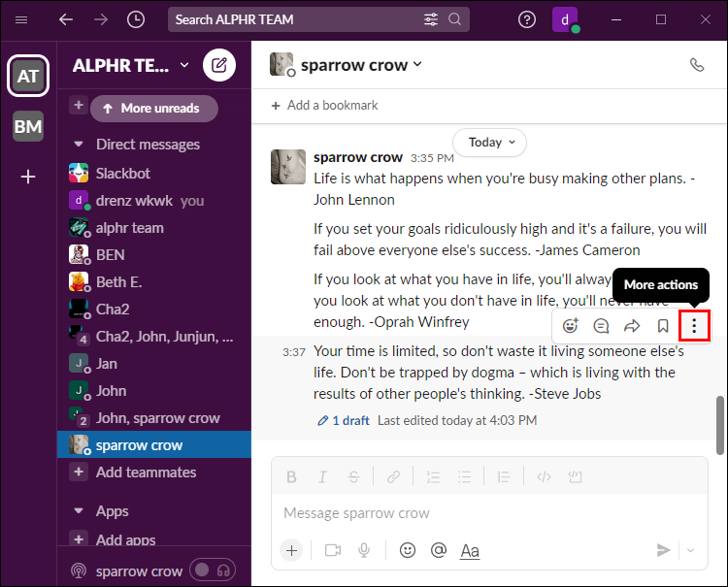The width and height of the screenshot is (728, 587).
Task: Insert a blockquote
Action: pyautogui.click(x=504, y=476)
